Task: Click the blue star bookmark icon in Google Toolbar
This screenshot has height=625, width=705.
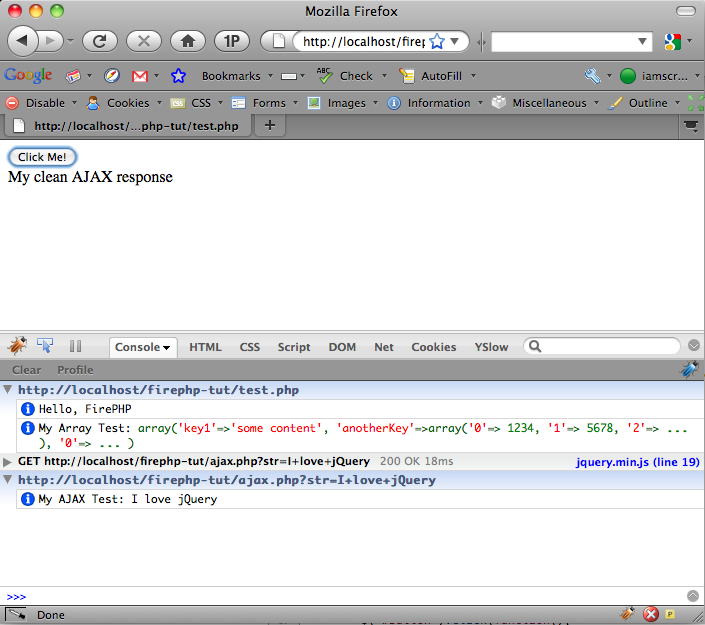Action: point(178,76)
